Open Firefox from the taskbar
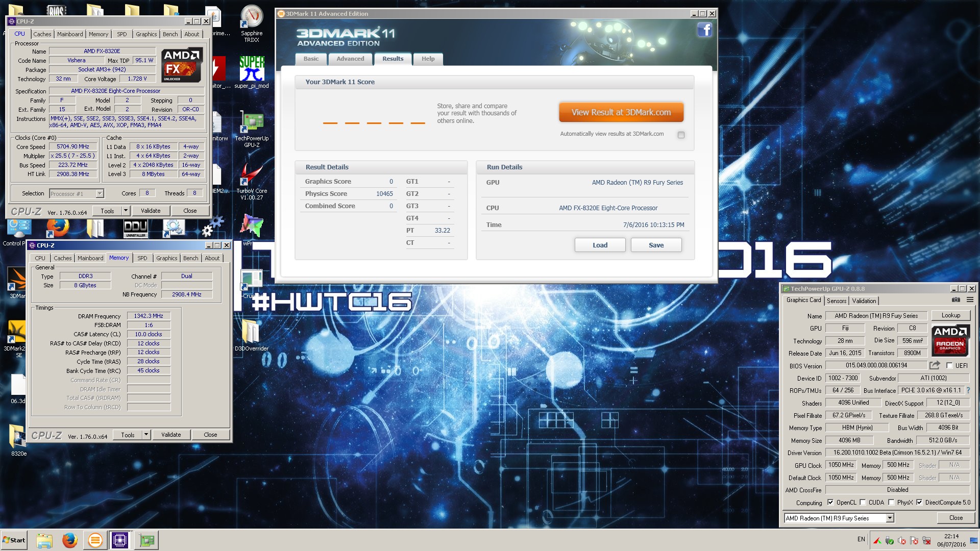Viewport: 980px width, 551px height. 70,540
